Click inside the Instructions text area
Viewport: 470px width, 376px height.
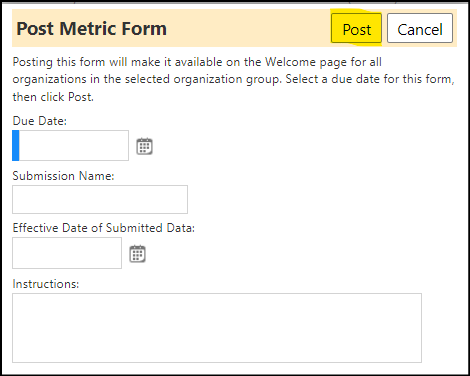[217, 328]
